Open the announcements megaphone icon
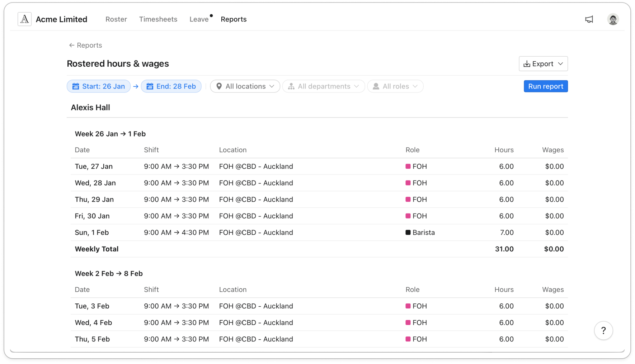 pos(589,19)
